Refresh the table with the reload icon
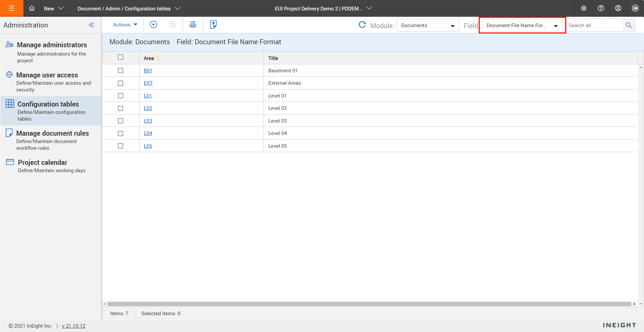 click(x=362, y=25)
